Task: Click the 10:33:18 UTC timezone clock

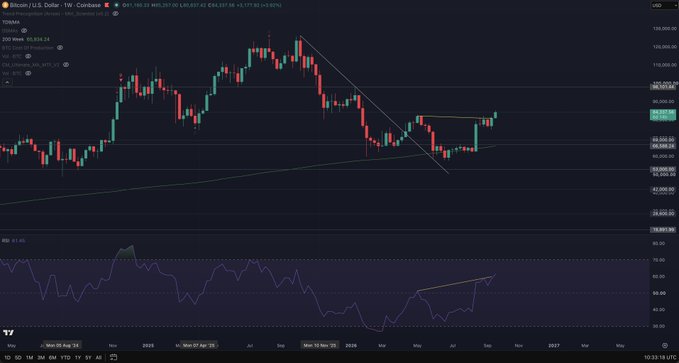Action: [x=660, y=357]
